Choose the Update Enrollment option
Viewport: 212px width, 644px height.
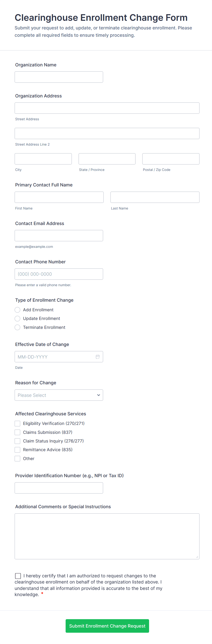tap(18, 319)
